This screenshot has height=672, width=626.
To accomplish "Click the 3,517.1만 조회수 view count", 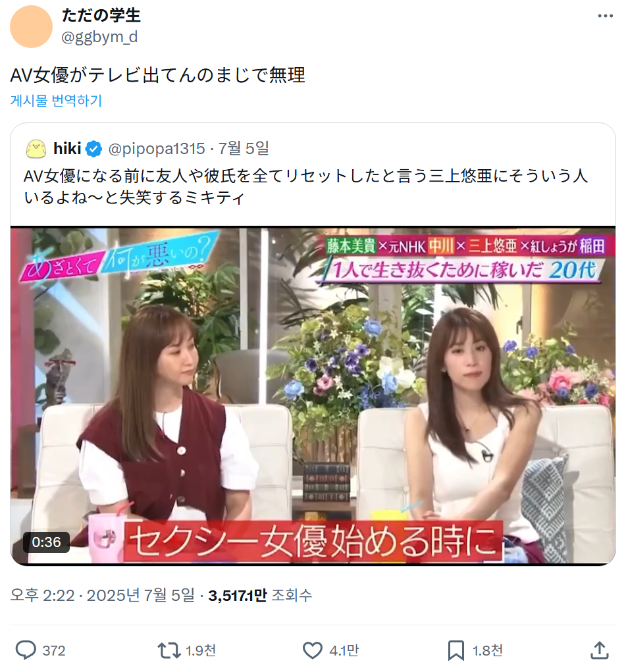I will [260, 595].
